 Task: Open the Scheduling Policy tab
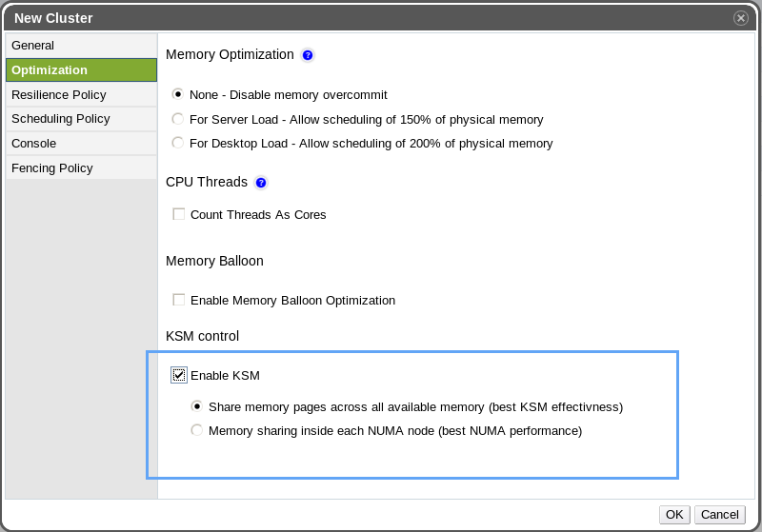81,119
